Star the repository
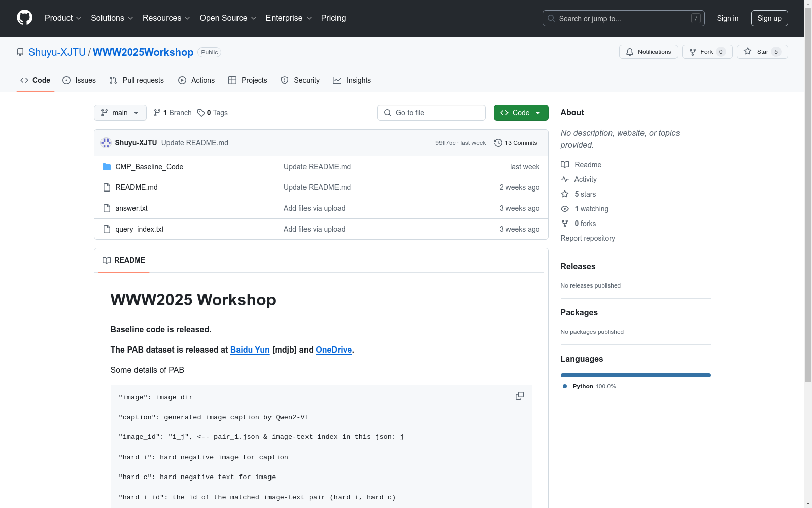812x508 pixels. [762, 52]
